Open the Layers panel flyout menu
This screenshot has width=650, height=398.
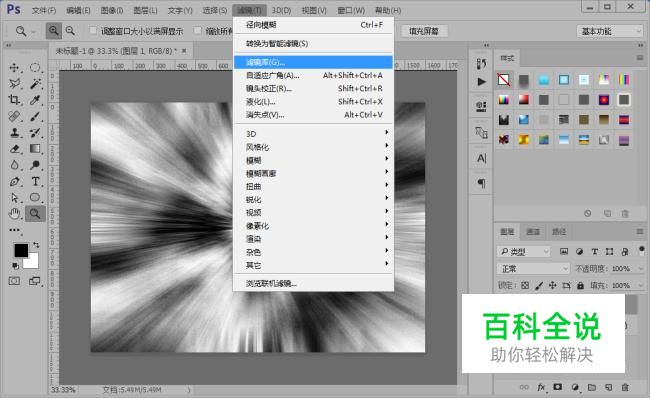pos(640,231)
